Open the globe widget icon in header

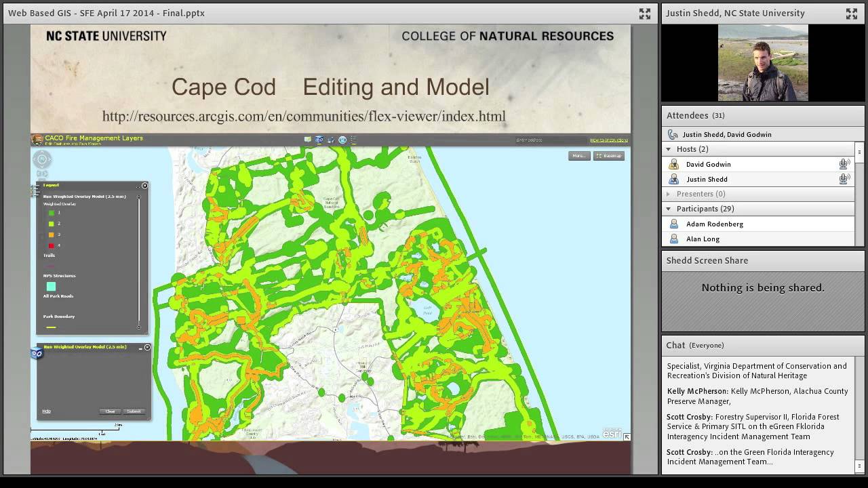click(342, 140)
